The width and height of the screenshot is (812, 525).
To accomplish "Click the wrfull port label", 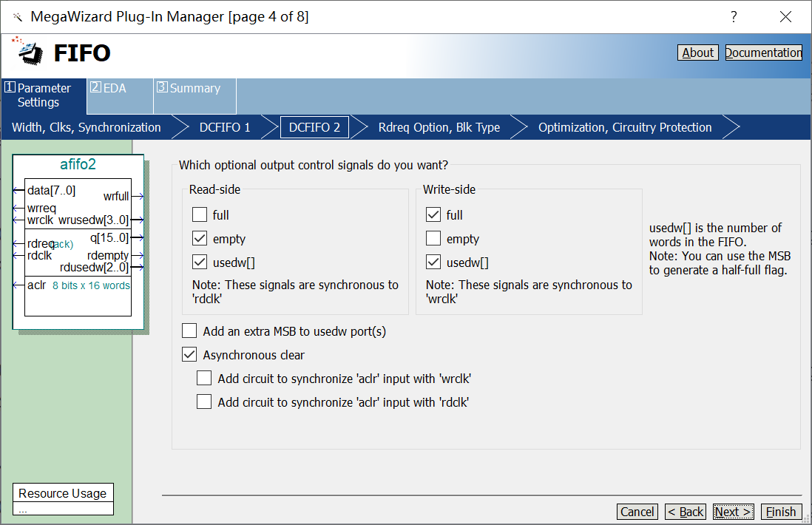I will tap(116, 196).
